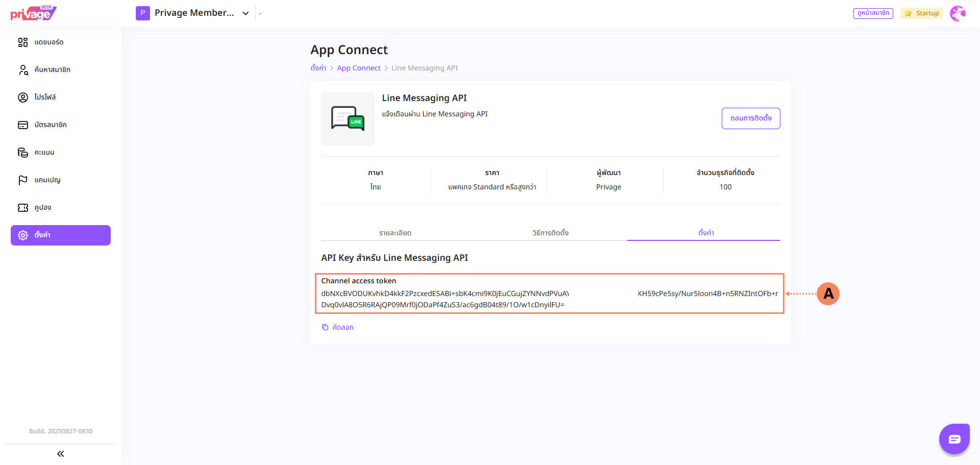Collapse the sidebar with double chevron
This screenshot has height=465, width=980.
(x=61, y=454)
